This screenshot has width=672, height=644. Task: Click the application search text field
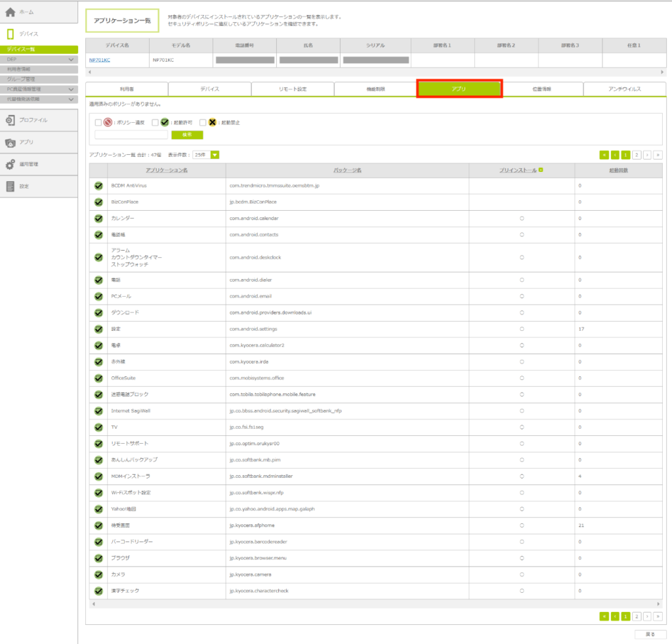pyautogui.click(x=131, y=135)
